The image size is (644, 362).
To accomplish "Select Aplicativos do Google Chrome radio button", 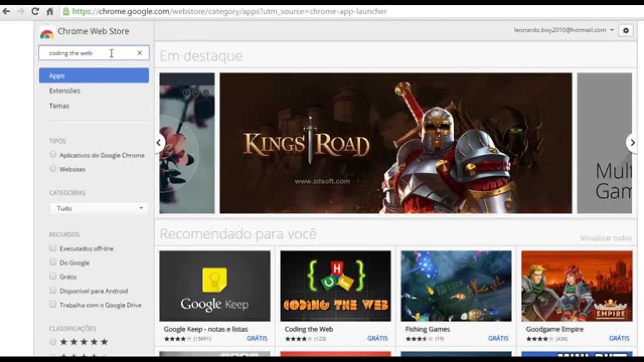I will pos(53,154).
